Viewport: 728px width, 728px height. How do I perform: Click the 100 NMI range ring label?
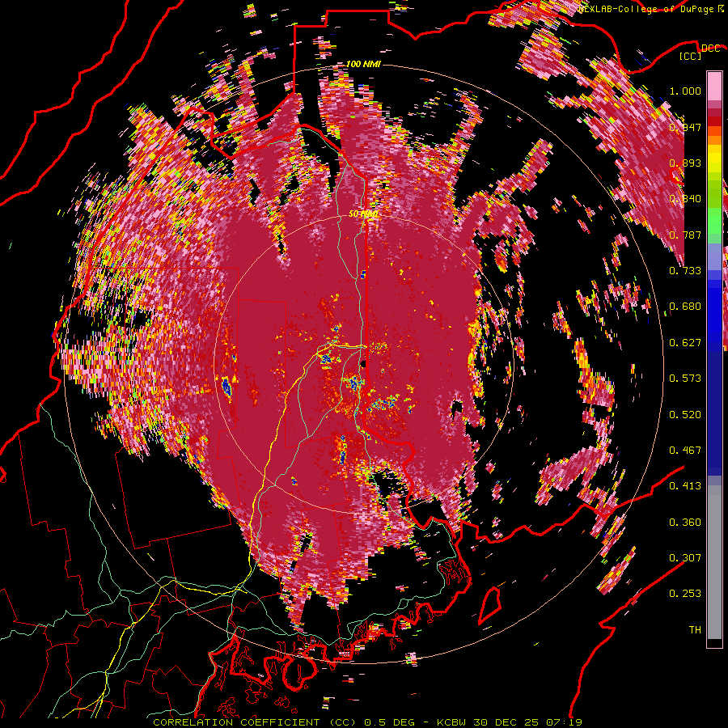pyautogui.click(x=363, y=64)
